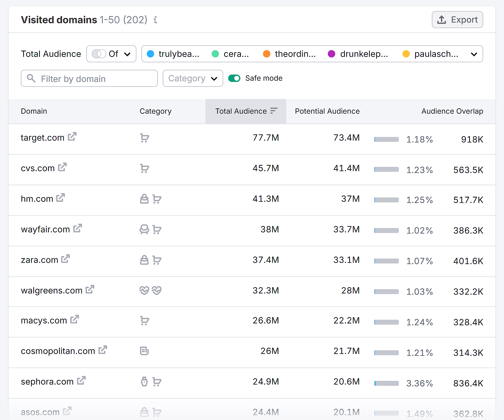This screenshot has width=504, height=420.
Task: Select the 3.36% overlap value
Action: 420,383
